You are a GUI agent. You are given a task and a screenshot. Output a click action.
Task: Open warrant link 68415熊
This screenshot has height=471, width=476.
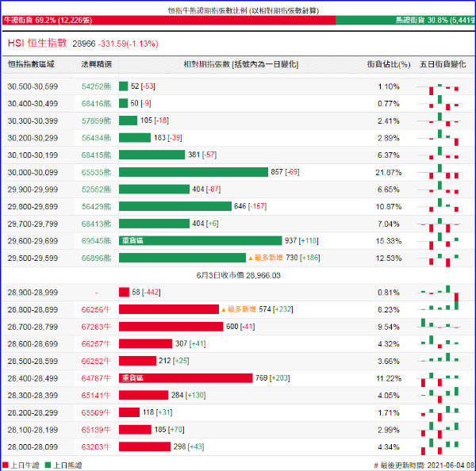point(96,155)
